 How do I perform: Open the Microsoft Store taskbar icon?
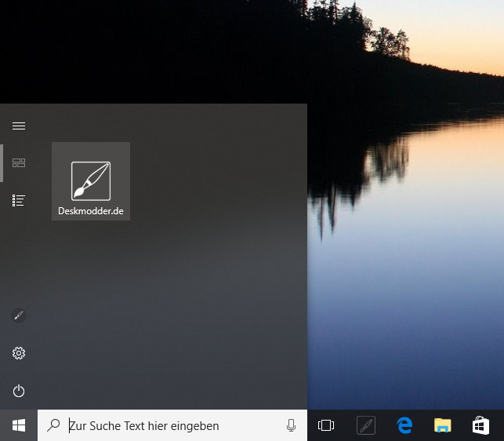480,425
